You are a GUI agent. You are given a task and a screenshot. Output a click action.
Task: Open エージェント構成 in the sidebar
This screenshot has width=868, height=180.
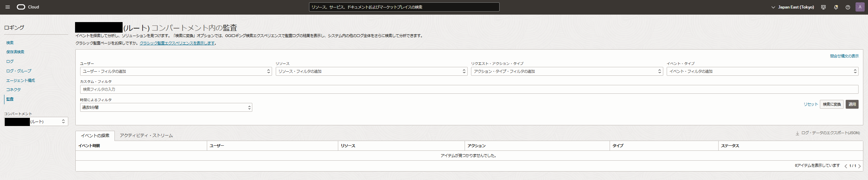(20, 80)
